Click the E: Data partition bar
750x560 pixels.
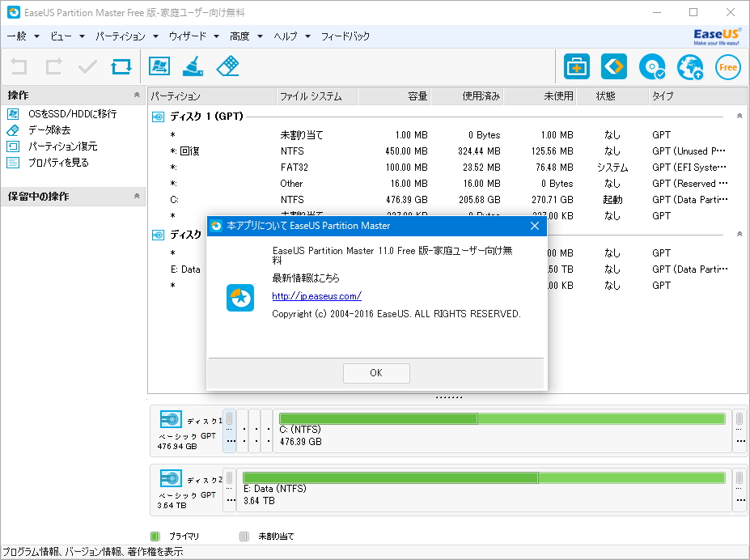(485, 478)
